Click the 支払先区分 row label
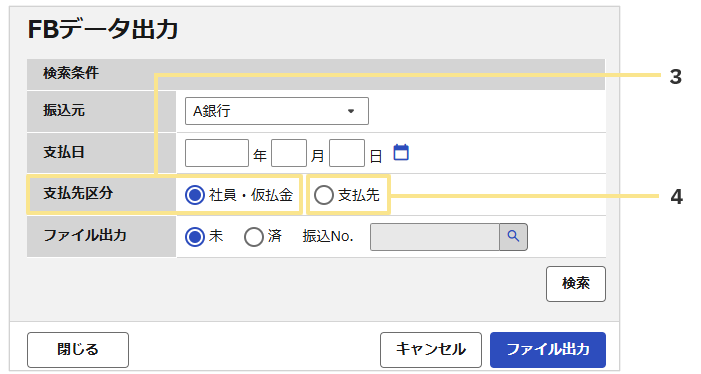The width and height of the screenshot is (701, 374). pyautogui.click(x=78, y=193)
